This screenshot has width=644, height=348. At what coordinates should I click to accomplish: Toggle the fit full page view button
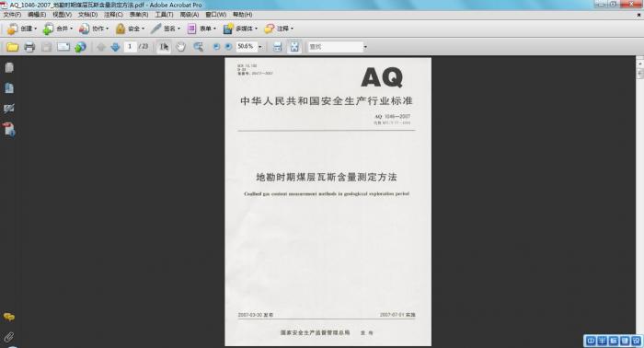coord(294,47)
